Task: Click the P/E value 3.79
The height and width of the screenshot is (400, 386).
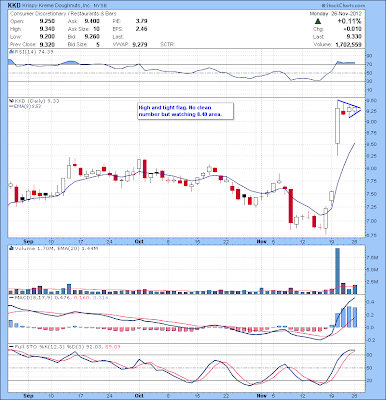Action: click(x=141, y=21)
